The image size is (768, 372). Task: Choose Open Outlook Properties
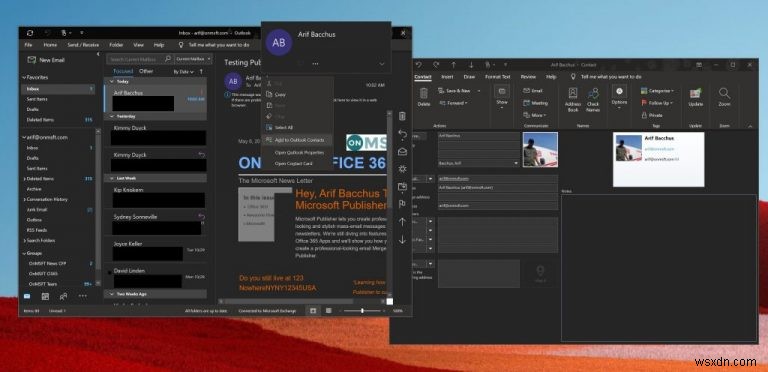point(299,152)
